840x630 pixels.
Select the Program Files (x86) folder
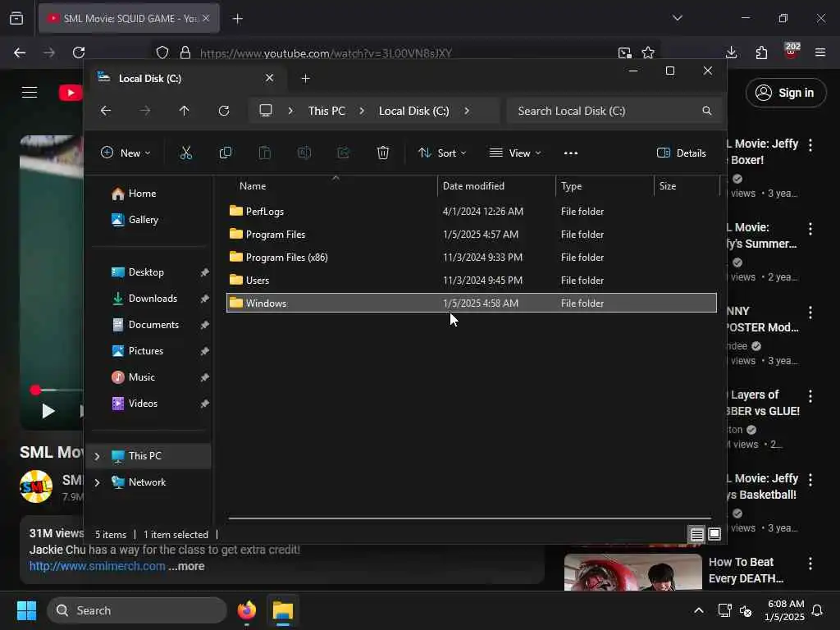click(472, 258)
